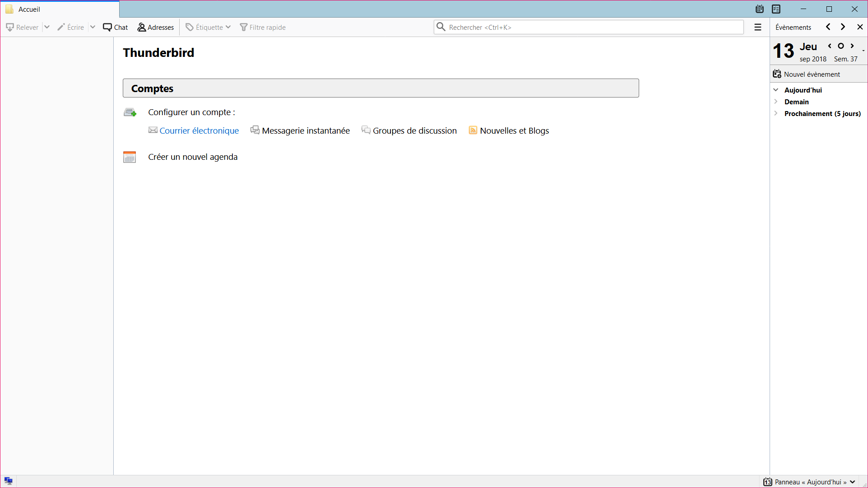This screenshot has width=868, height=488.
Task: Open the Écrire dropdown arrow
Action: [93, 28]
